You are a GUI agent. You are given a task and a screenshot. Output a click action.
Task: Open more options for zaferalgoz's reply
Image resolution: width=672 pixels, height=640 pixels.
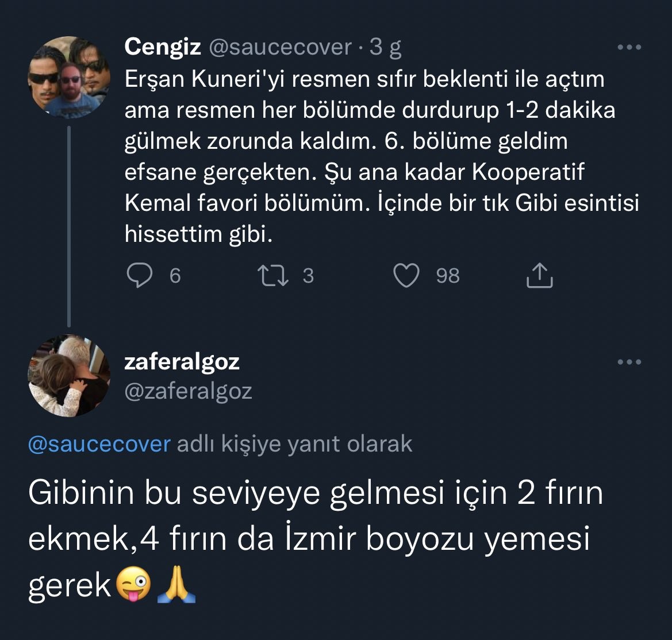point(629,362)
